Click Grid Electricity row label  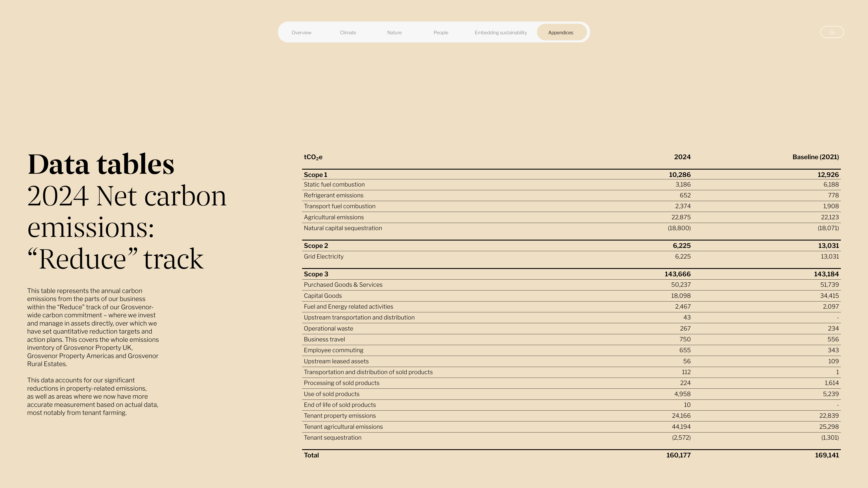point(324,257)
